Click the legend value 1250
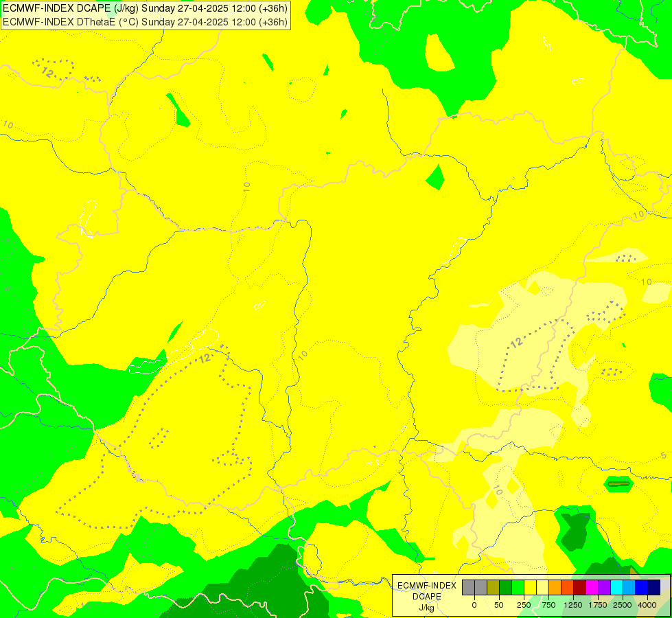672x618 pixels. click(573, 605)
